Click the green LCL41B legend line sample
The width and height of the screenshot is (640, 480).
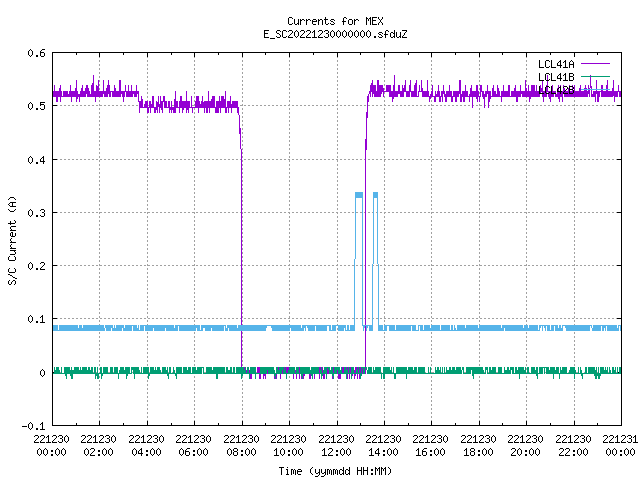pyautogui.click(x=595, y=76)
